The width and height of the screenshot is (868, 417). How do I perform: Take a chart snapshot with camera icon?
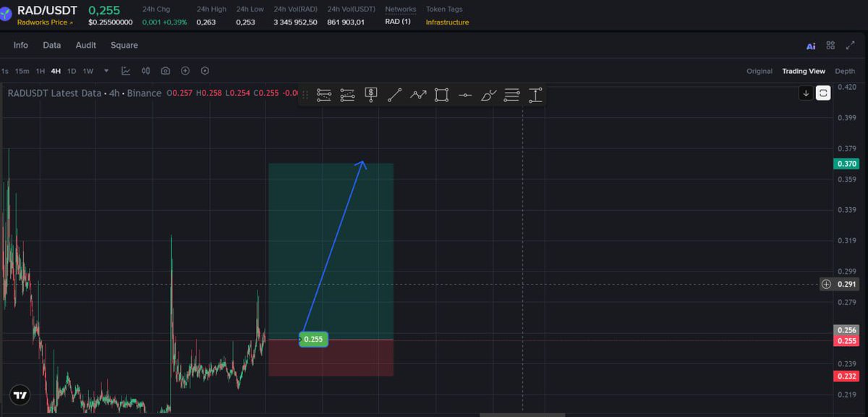pyautogui.click(x=166, y=71)
